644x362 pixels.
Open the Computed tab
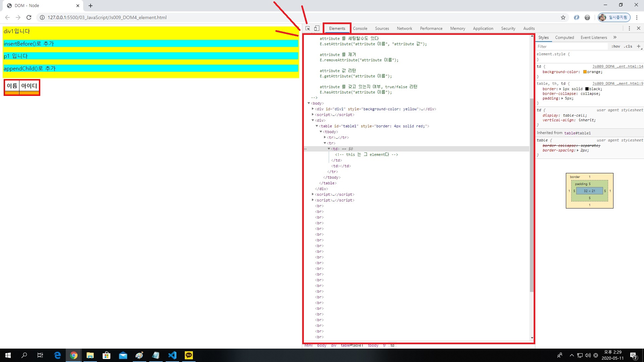click(x=565, y=38)
